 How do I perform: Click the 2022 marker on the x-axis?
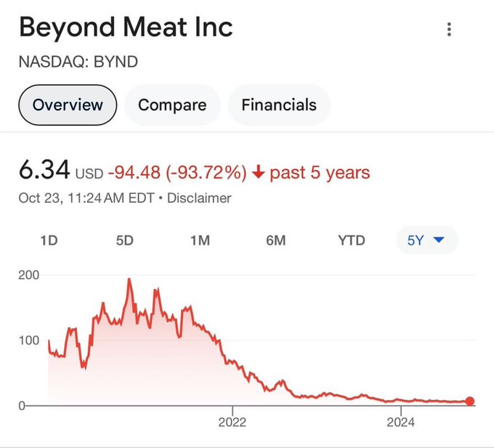232,422
